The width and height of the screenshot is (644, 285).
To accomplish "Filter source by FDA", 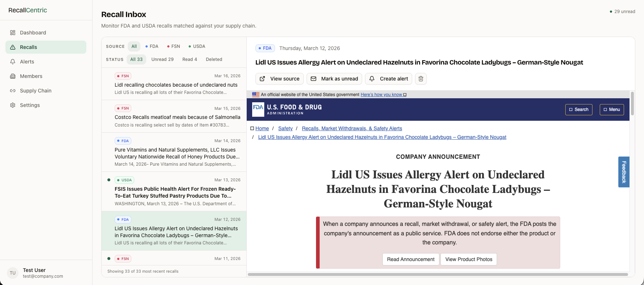I will coord(152,46).
